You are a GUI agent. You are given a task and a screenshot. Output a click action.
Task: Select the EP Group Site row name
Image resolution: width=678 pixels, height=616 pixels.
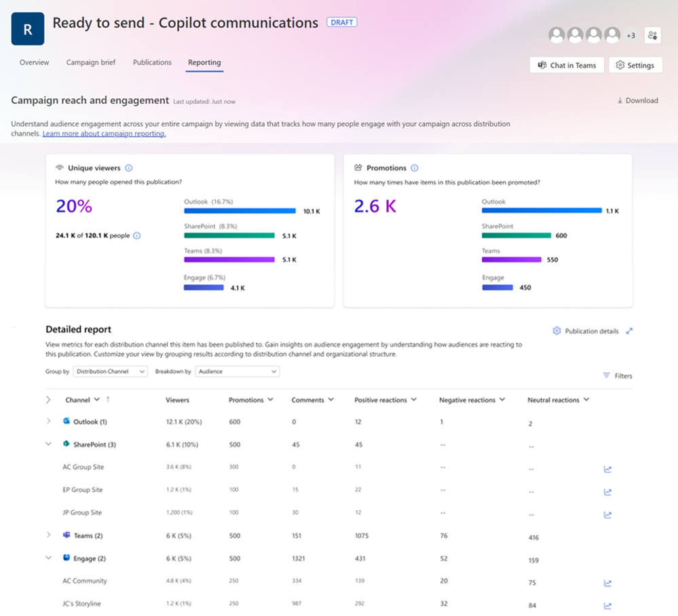[83, 490]
